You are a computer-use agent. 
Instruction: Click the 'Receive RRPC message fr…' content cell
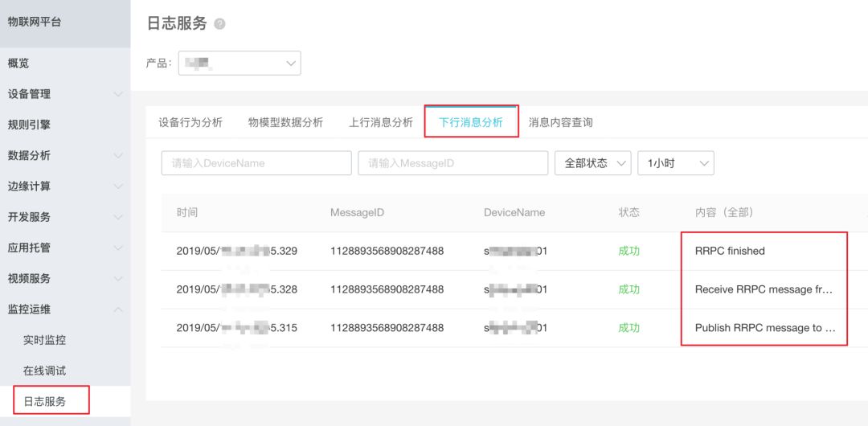[x=764, y=289]
